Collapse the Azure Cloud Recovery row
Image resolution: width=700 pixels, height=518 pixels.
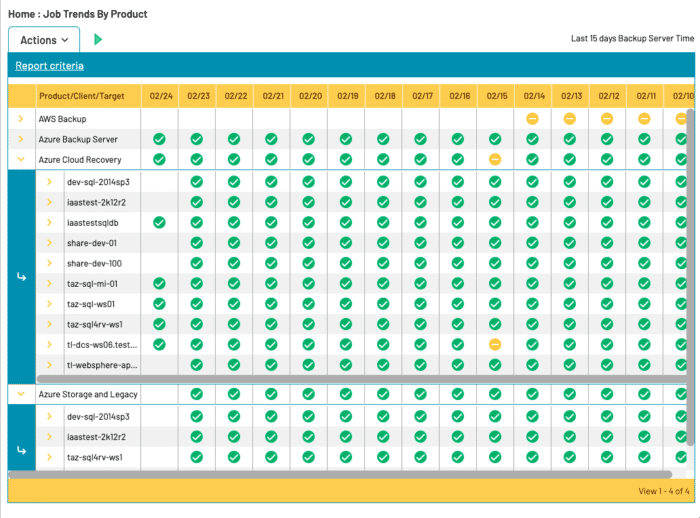point(21,159)
